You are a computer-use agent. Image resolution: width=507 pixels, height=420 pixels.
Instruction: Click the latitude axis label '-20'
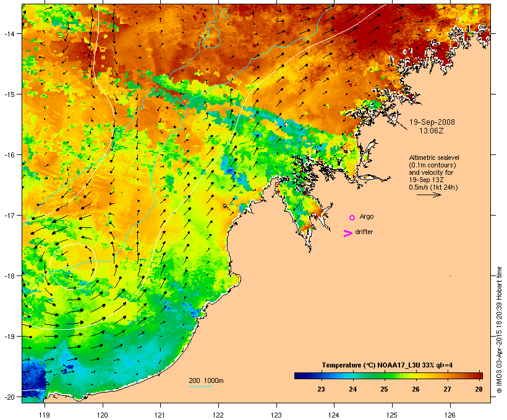(x=9, y=397)
